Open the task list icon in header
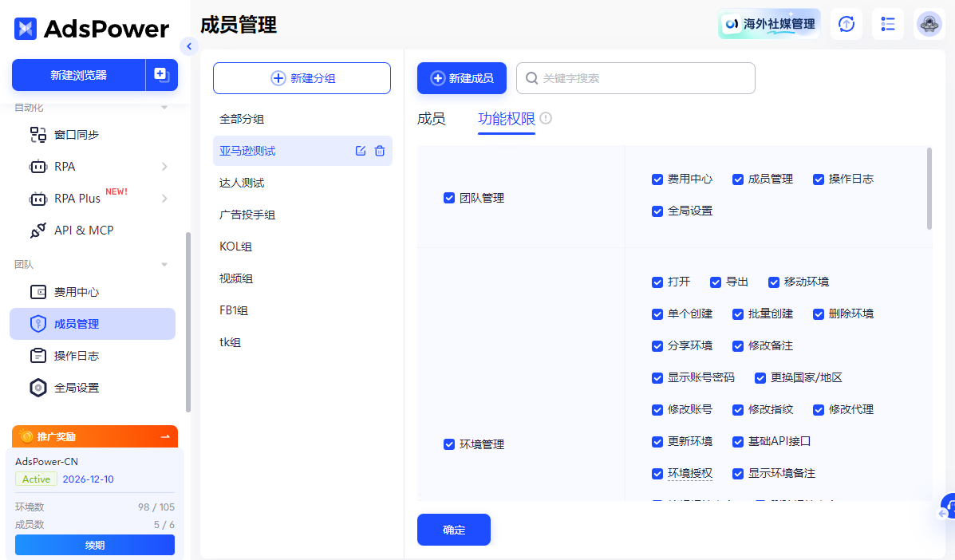This screenshot has width=955, height=560. [x=887, y=24]
